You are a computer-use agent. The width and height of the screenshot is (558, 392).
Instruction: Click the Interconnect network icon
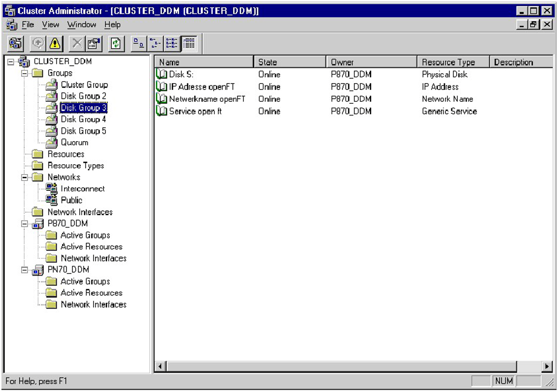52,189
